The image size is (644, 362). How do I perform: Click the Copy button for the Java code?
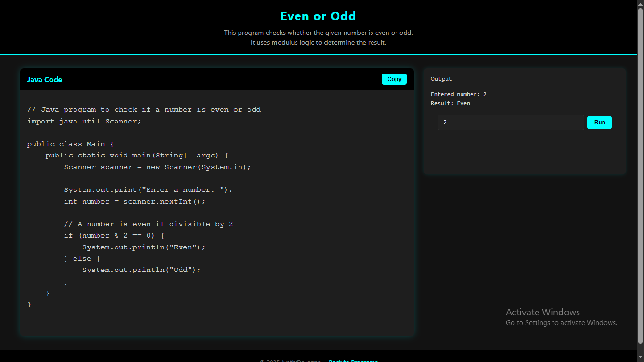point(394,79)
